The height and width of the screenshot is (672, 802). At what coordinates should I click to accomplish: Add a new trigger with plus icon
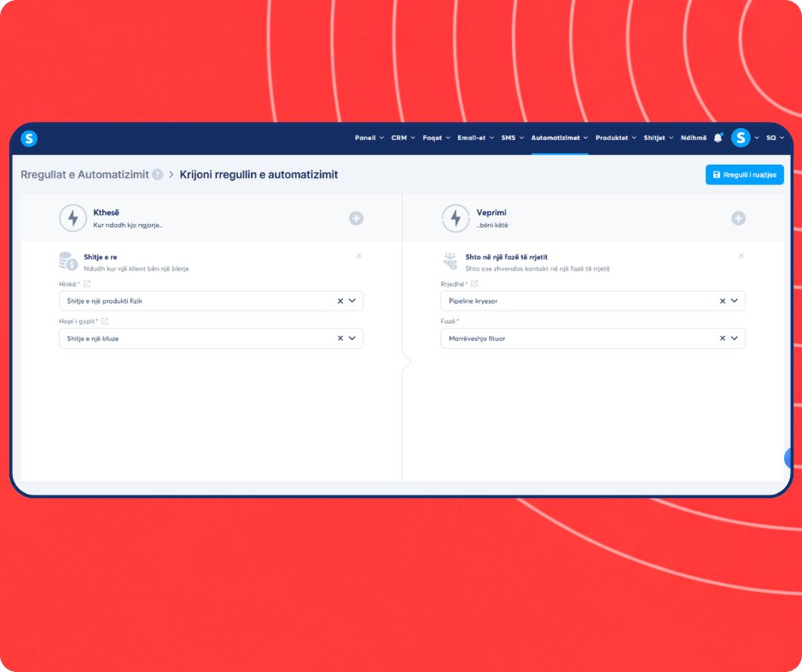(357, 218)
